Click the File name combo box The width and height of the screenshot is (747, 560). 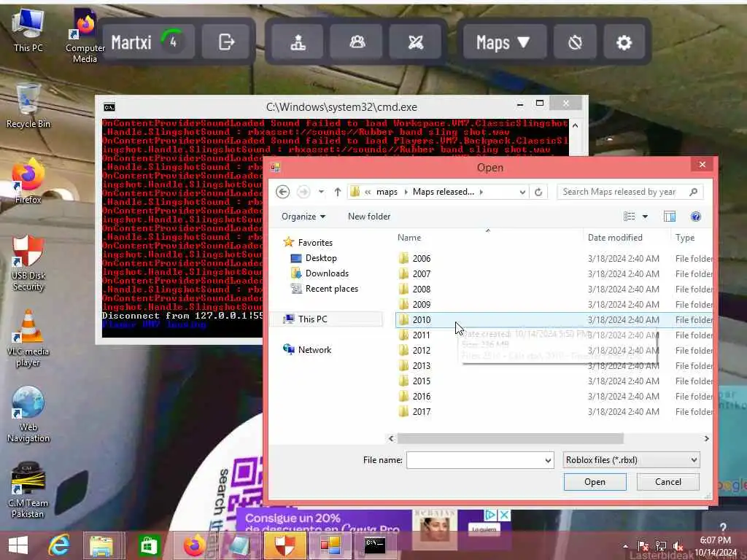tap(480, 460)
